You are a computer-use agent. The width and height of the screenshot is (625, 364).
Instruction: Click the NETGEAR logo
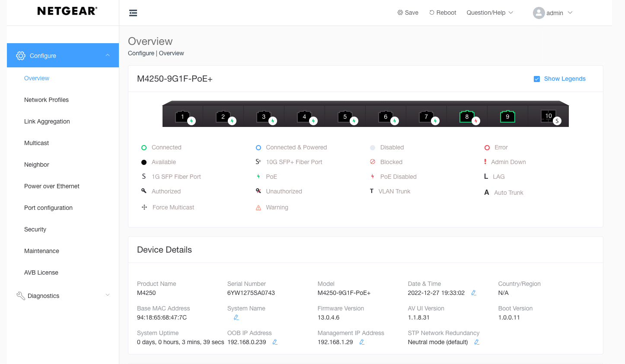(x=67, y=11)
